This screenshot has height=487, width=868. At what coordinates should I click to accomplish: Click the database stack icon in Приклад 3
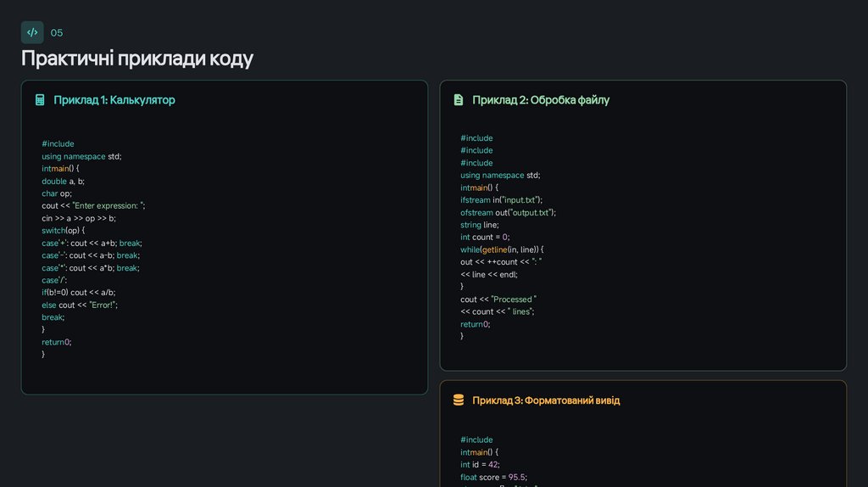459,400
